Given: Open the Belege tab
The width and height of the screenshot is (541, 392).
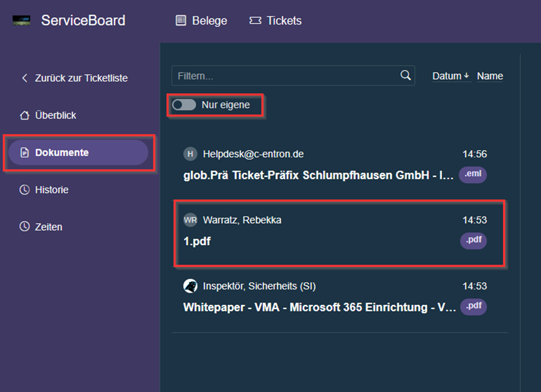Looking at the screenshot, I should (x=201, y=21).
